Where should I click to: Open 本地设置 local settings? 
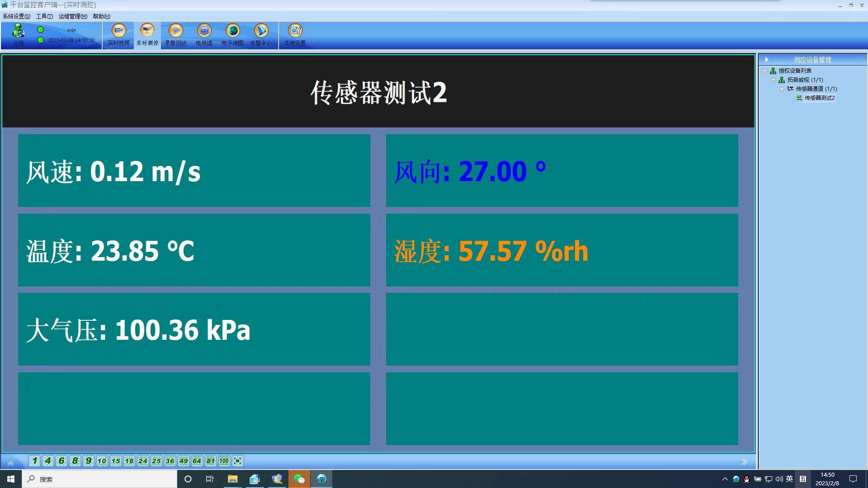click(x=295, y=35)
